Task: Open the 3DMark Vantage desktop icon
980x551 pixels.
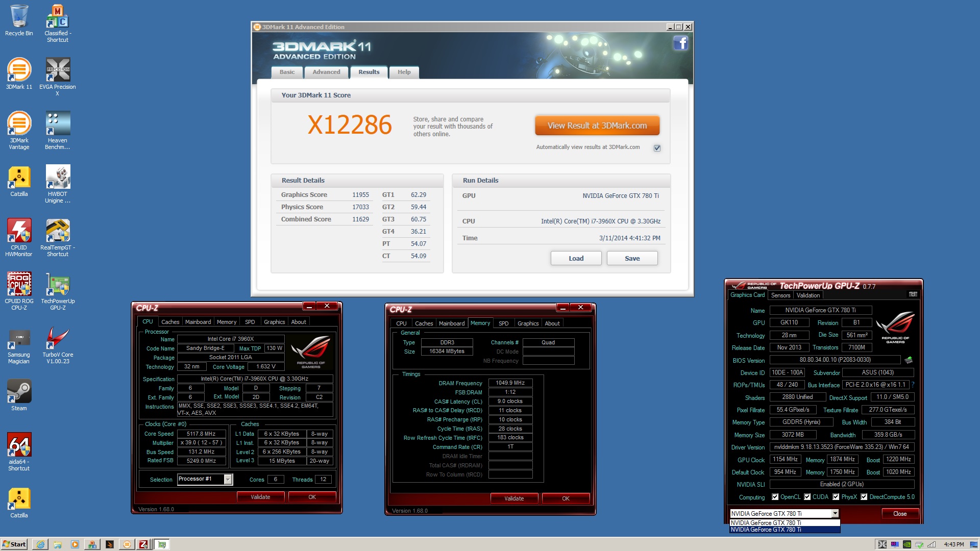Action: tap(19, 131)
